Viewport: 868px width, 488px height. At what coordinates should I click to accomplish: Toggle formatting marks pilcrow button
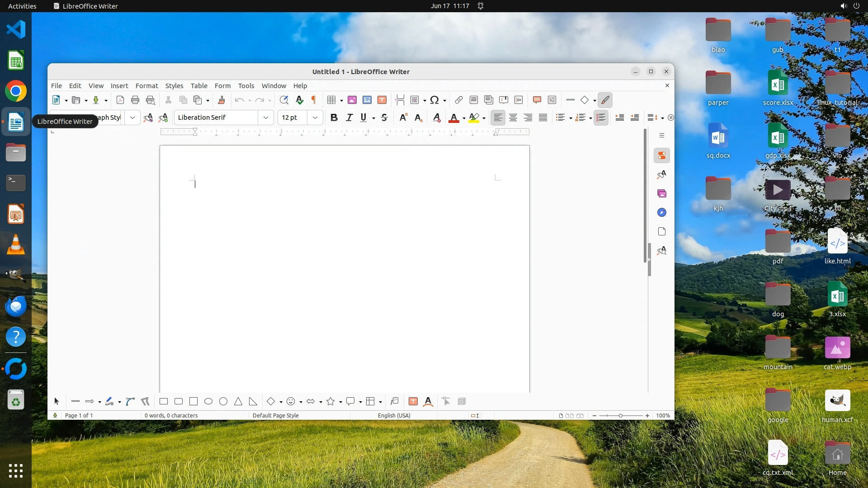point(314,100)
